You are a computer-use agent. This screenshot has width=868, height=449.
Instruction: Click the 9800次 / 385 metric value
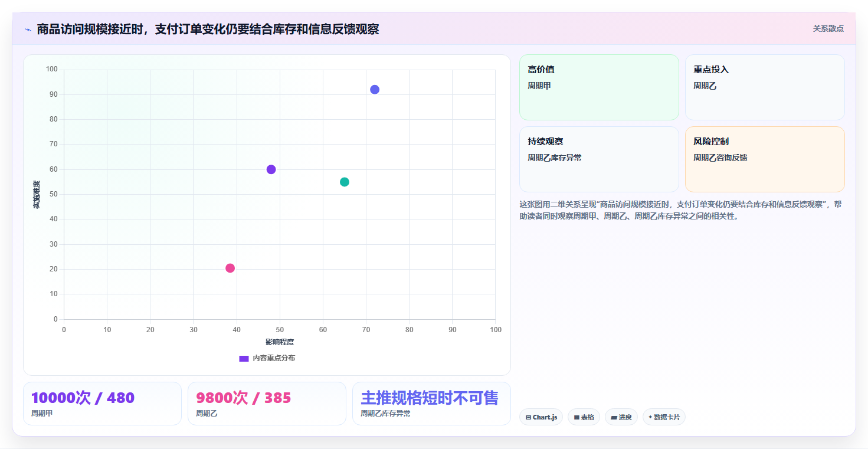point(244,398)
